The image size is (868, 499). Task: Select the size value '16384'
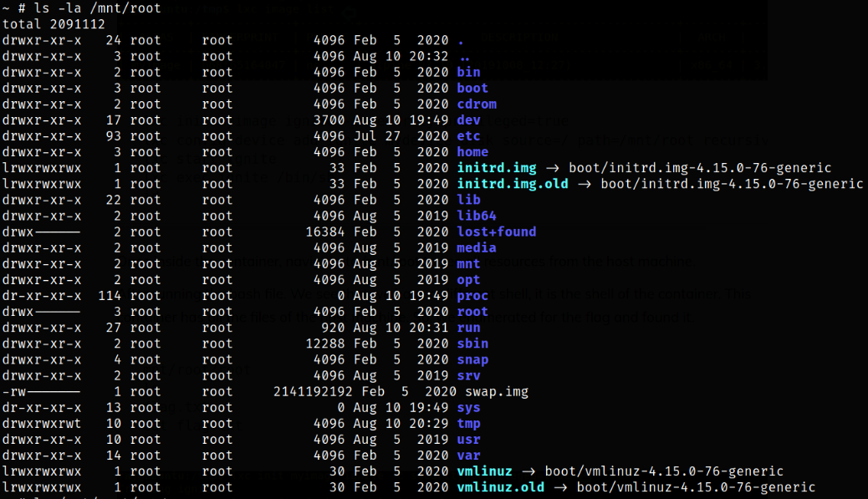point(325,232)
